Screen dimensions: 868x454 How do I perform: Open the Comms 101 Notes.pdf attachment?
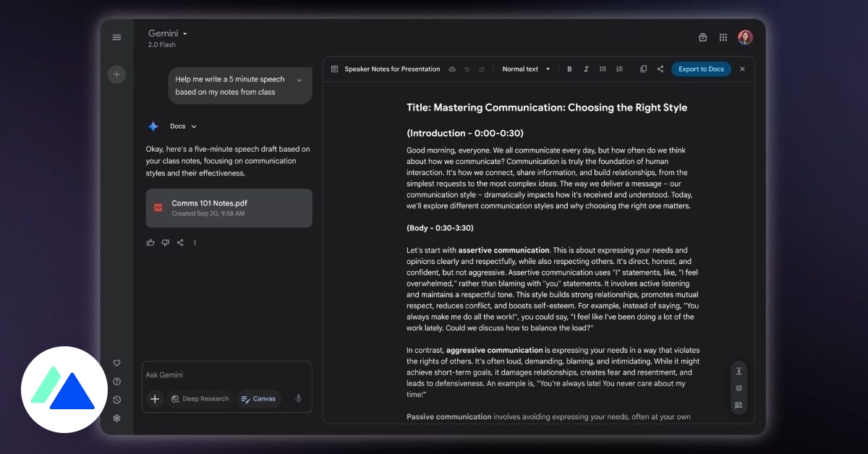click(229, 208)
